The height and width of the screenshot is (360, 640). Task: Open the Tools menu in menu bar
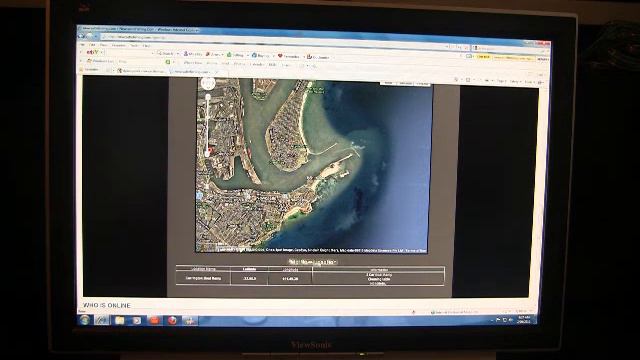coord(134,46)
